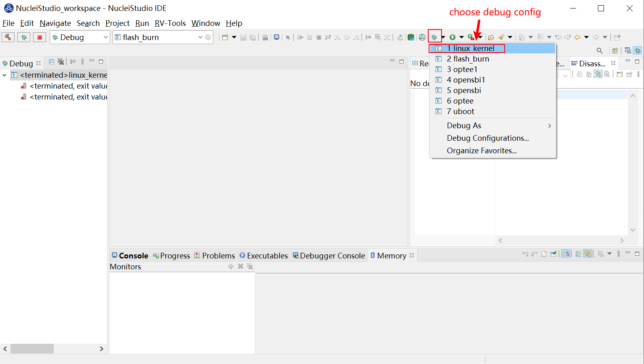Click the Skip All Breakpoints icon
This screenshot has width=644, height=364.
click(288, 37)
